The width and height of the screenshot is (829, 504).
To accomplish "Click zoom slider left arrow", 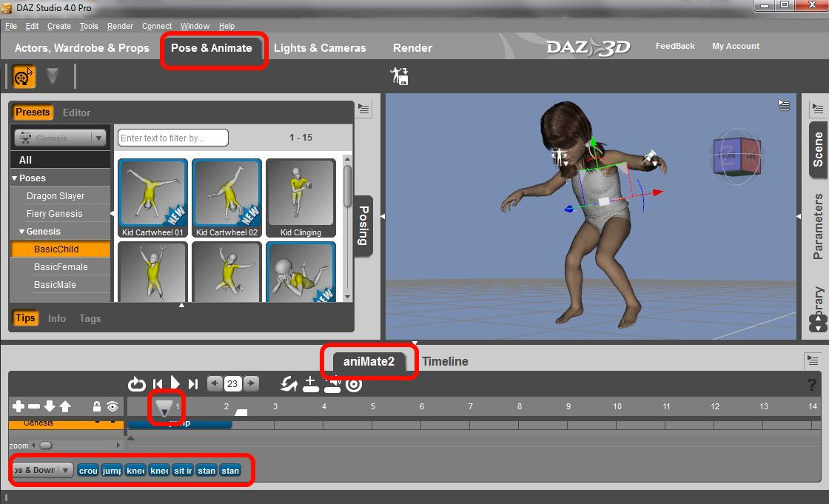I will (33, 446).
